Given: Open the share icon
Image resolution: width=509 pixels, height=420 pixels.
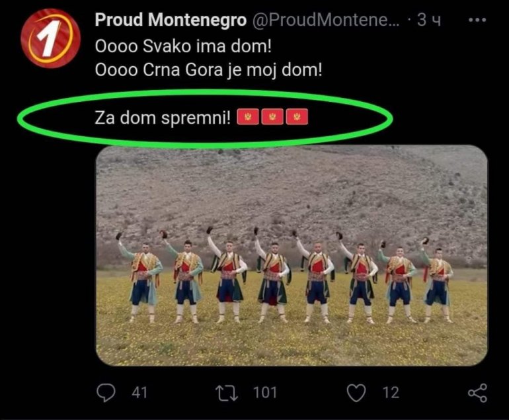Looking at the screenshot, I should coord(477,393).
